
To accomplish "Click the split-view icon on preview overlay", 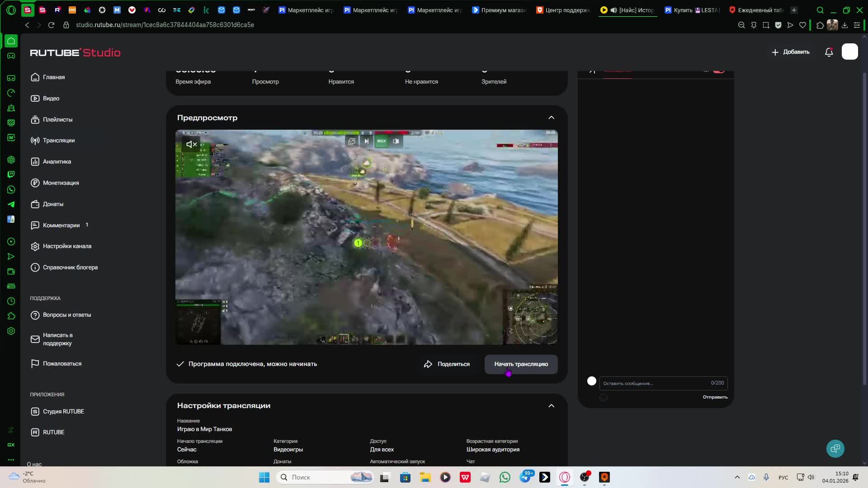I will coord(396,141).
